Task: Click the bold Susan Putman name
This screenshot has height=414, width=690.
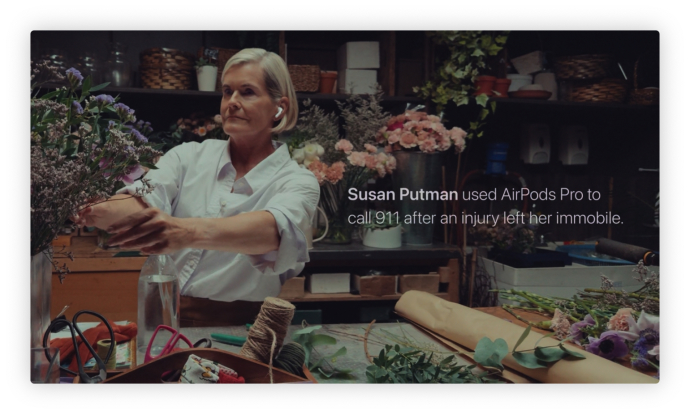Action: pos(402,194)
